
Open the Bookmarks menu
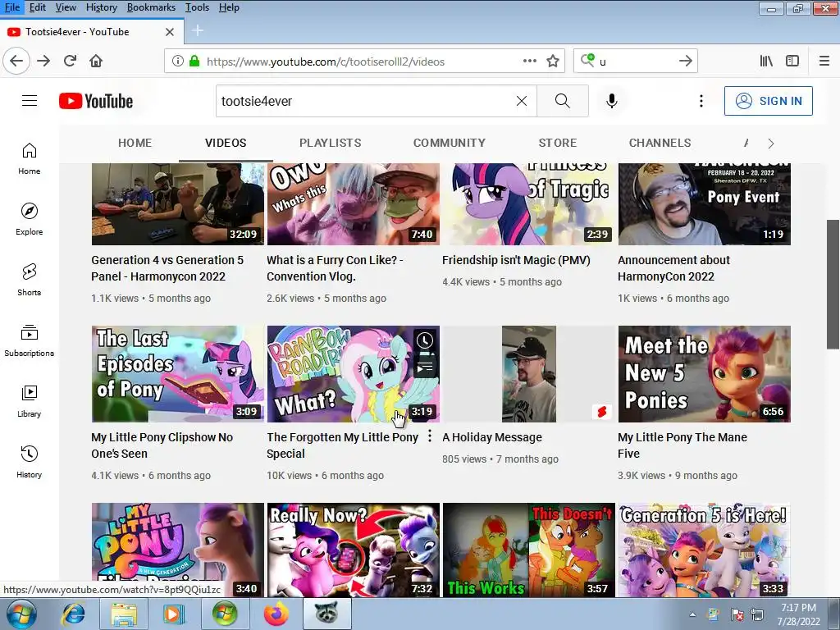151,7
